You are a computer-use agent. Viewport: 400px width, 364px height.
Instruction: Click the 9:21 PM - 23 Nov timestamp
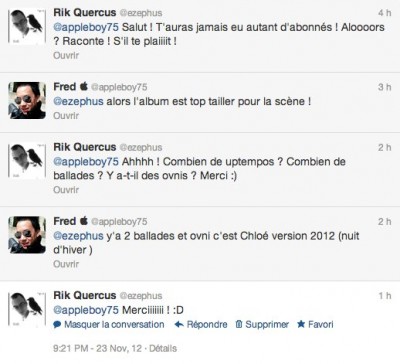click(x=97, y=348)
